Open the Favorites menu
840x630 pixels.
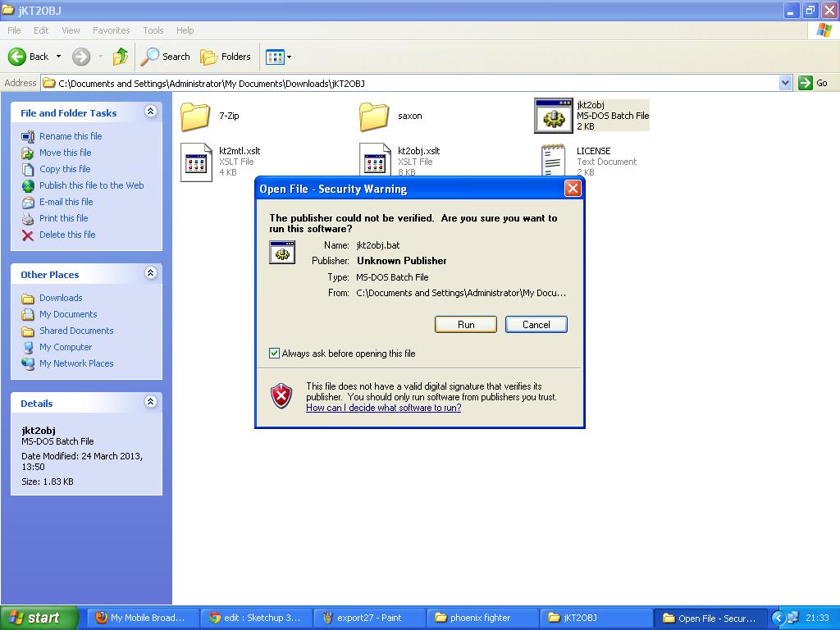111,30
